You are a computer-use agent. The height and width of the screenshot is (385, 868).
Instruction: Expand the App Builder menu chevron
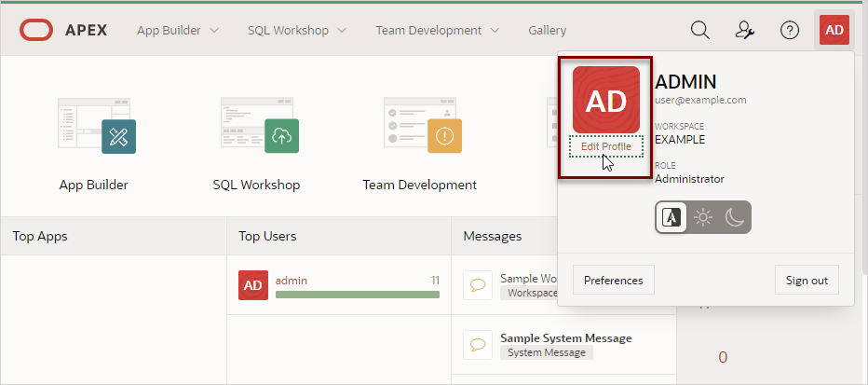point(215,31)
